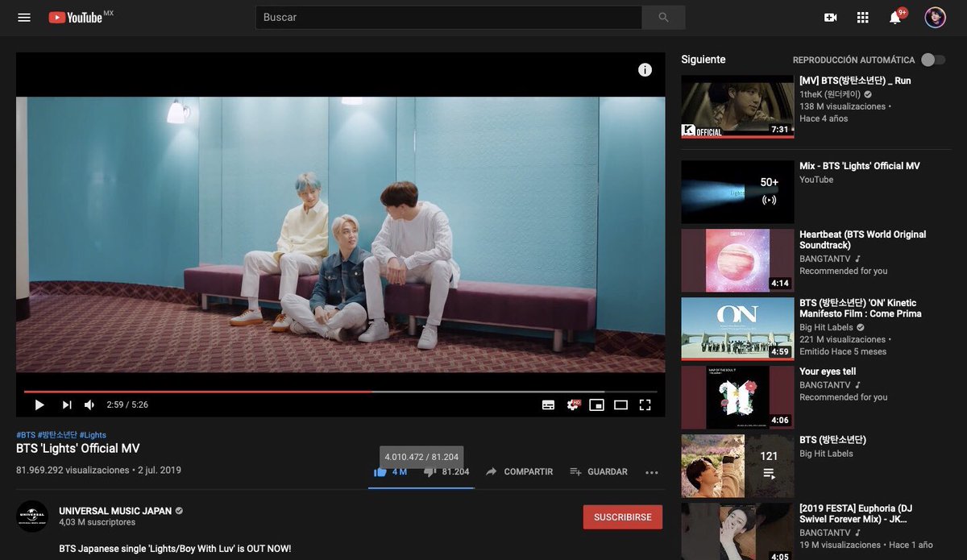Show video info card icon
The width and height of the screenshot is (967, 560).
pyautogui.click(x=645, y=70)
